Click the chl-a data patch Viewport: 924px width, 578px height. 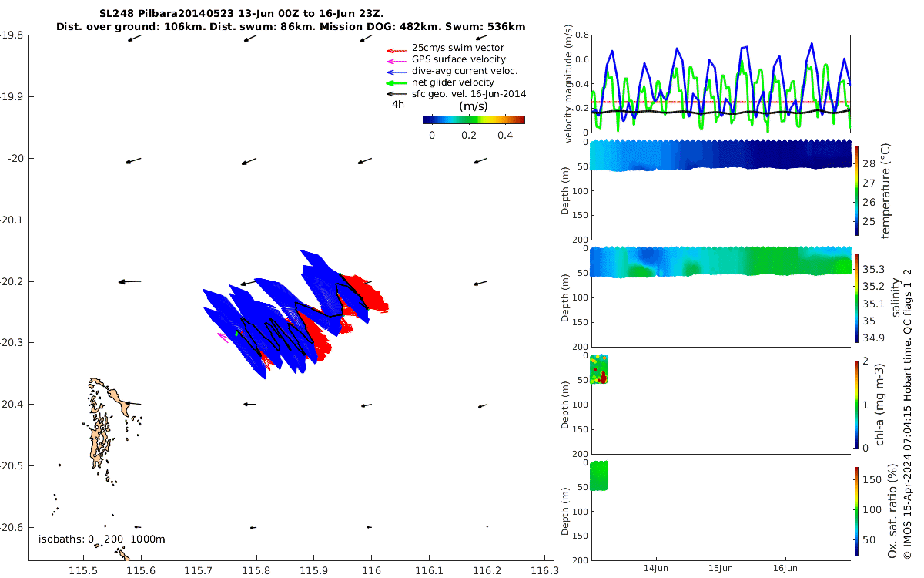[x=600, y=369]
